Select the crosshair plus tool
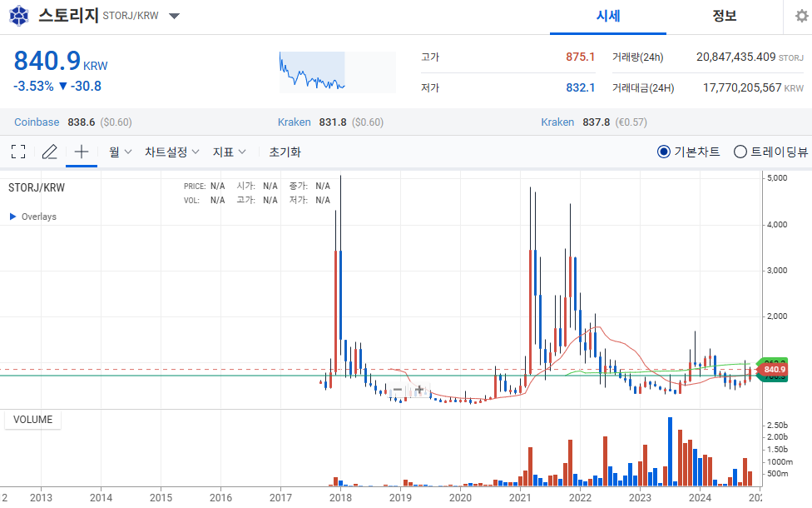 click(82, 152)
